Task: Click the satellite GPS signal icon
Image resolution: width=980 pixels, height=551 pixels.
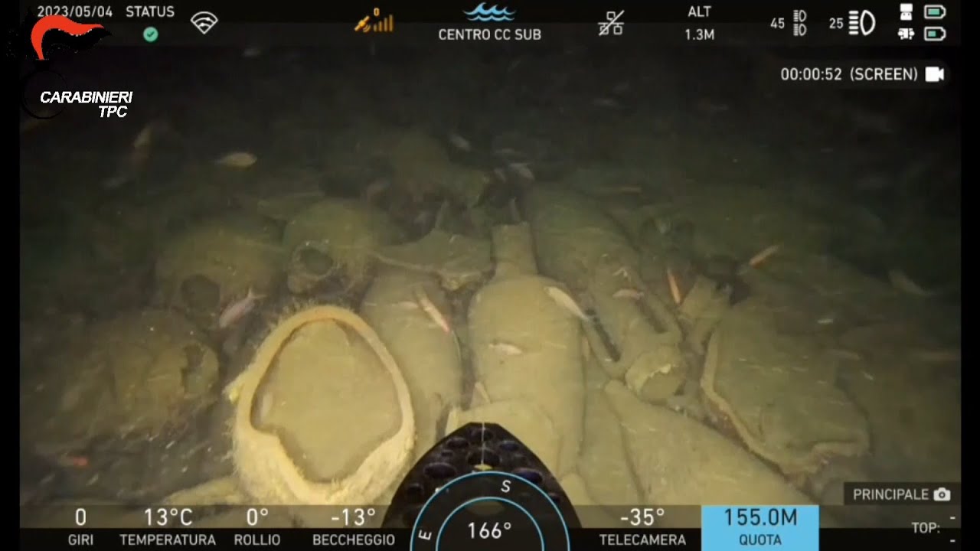Action: [x=374, y=21]
